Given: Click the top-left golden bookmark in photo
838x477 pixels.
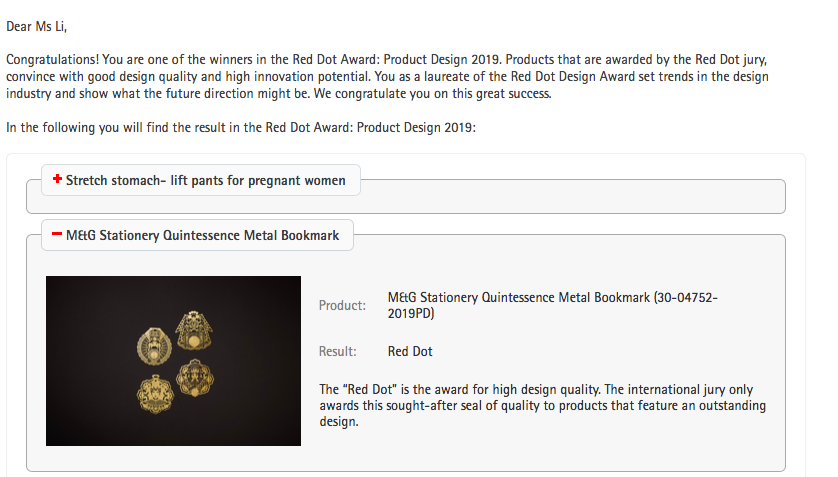Looking at the screenshot, I should click(152, 347).
